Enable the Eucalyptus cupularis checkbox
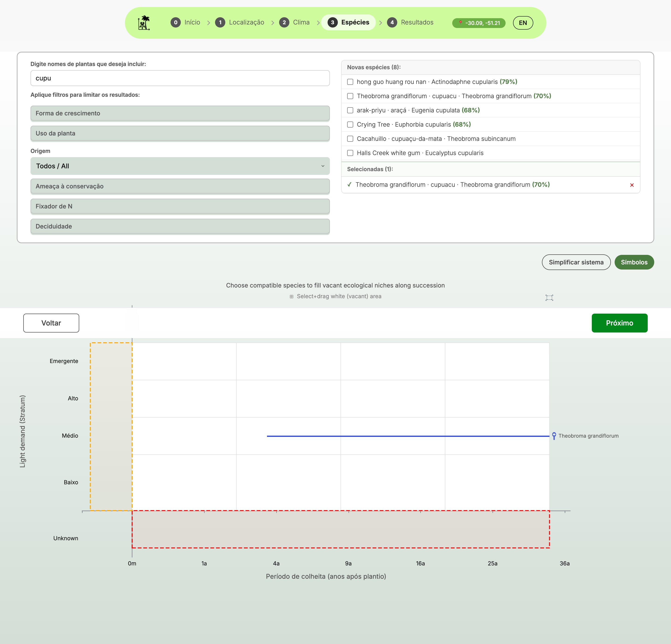Viewport: 671px width, 644px height. (x=350, y=153)
